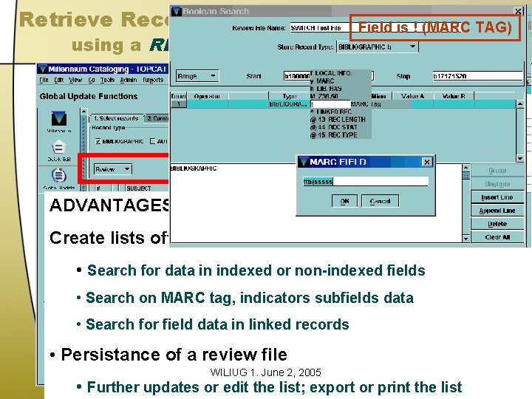The image size is (532, 399).
Task: Close the MARC FIELD dialog
Action: pos(427,162)
